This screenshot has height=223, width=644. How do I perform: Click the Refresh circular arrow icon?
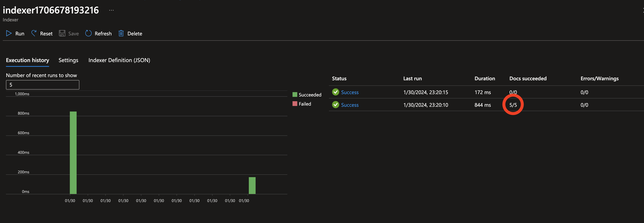pyautogui.click(x=88, y=33)
